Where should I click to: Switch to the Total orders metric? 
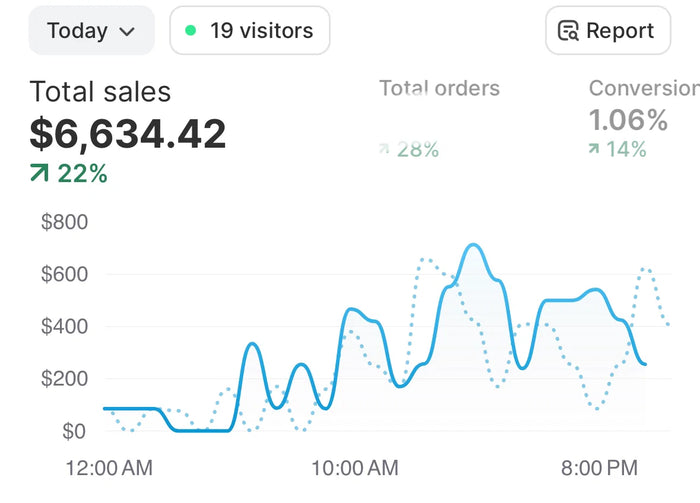pos(439,88)
